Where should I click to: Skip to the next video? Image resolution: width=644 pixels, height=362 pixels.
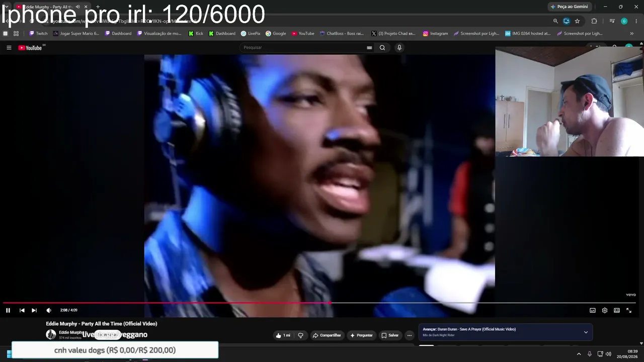point(34,310)
